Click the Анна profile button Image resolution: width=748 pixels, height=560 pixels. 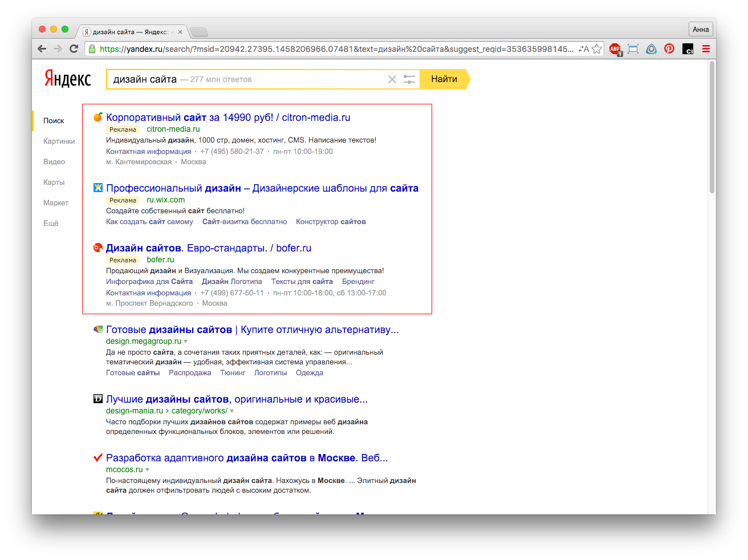pyautogui.click(x=701, y=29)
